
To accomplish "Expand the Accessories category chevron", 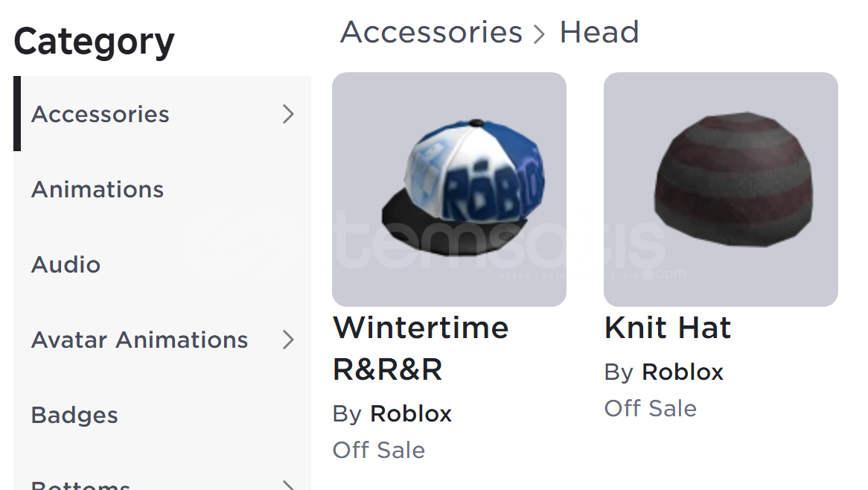I will click(x=288, y=114).
